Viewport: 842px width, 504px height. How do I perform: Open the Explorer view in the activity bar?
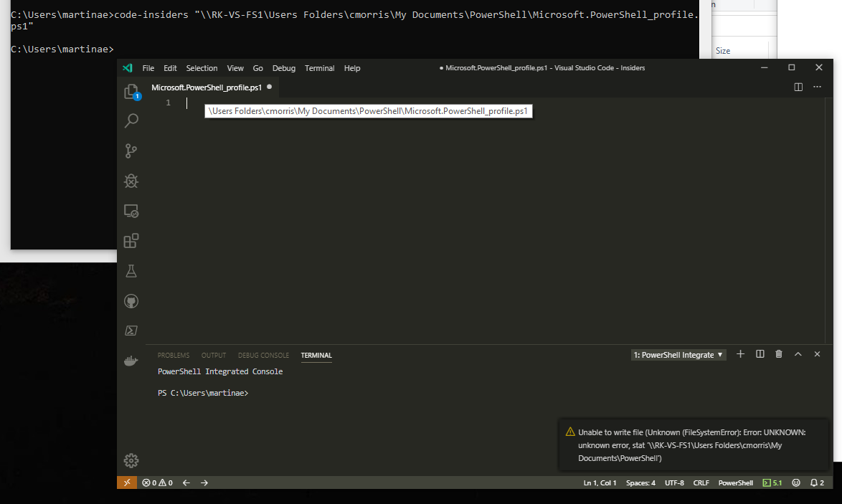click(x=131, y=91)
